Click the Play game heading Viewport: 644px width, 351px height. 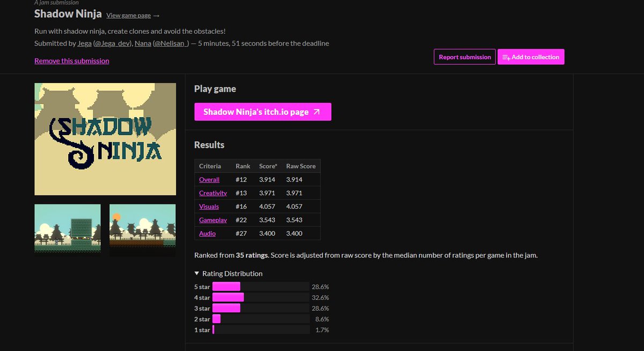click(215, 89)
